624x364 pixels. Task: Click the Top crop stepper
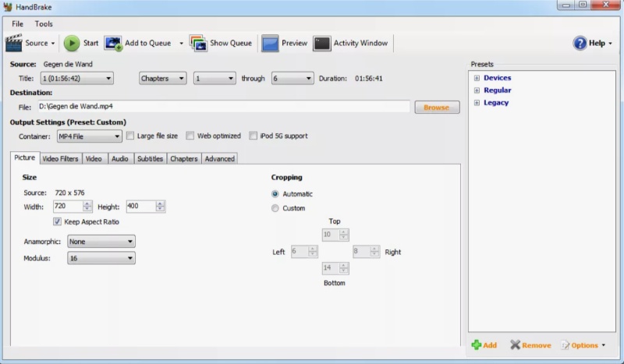point(344,235)
